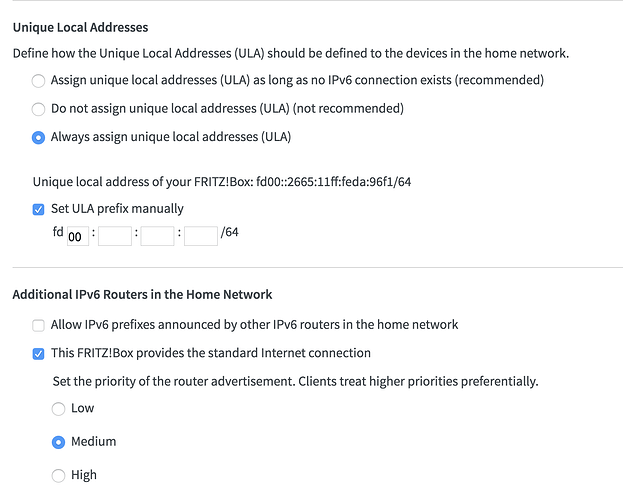Click the third ULA prefix input field
Screen dimensions: 623x500
click(x=158, y=236)
